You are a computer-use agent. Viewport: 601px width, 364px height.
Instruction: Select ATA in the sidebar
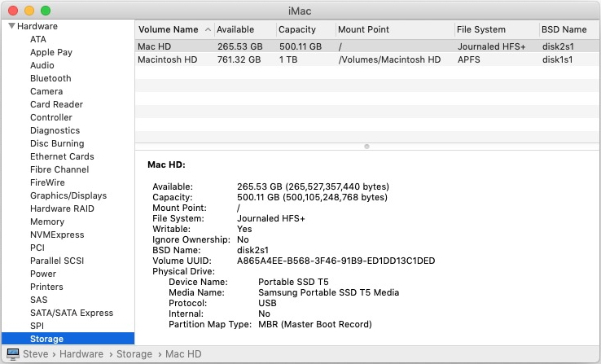coord(38,39)
